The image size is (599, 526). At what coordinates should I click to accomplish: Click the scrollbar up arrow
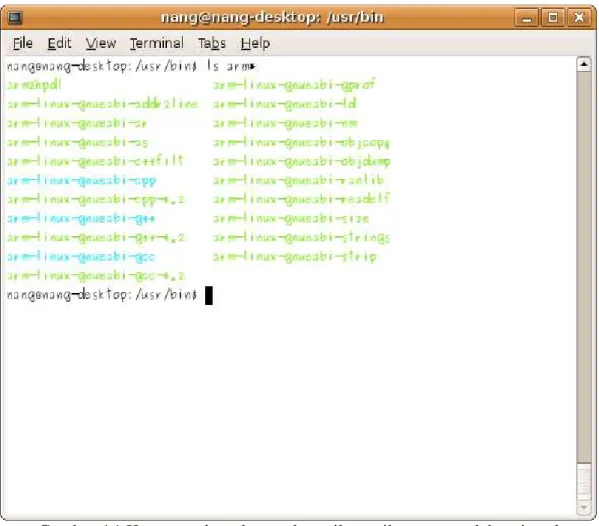click(584, 64)
